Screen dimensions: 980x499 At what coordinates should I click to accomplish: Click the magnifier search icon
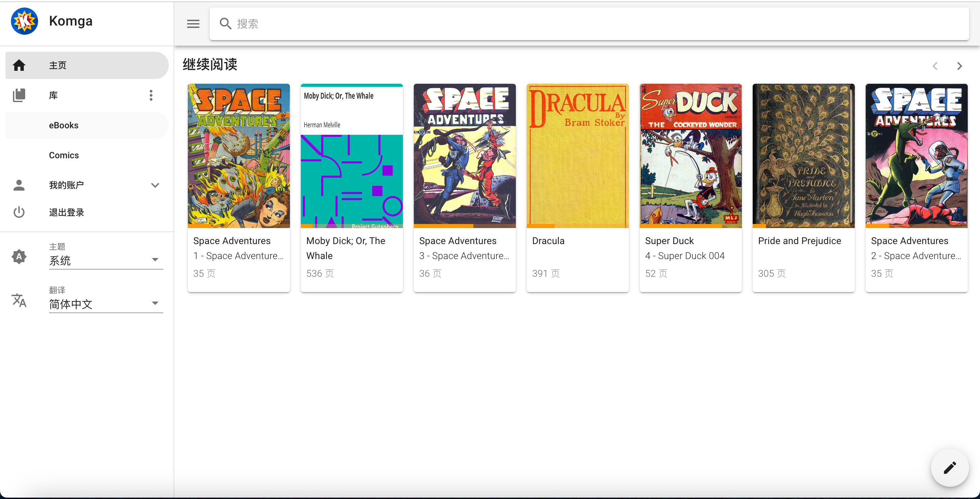(225, 24)
